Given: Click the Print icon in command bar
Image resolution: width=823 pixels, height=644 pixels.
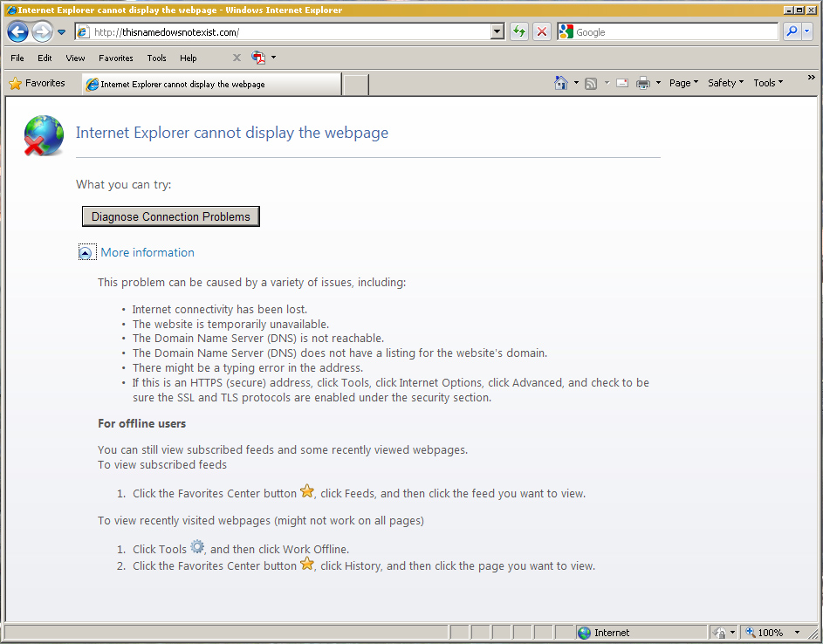Looking at the screenshot, I should click(x=643, y=83).
